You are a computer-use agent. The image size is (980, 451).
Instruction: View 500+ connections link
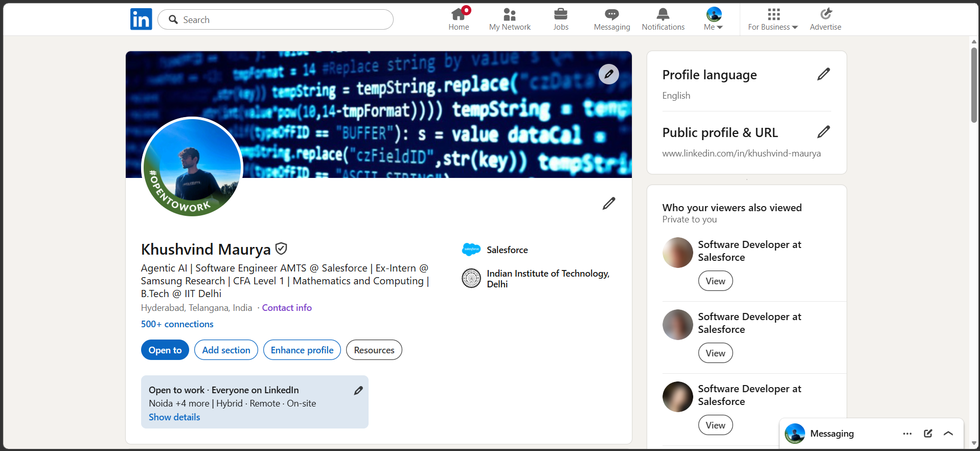pyautogui.click(x=177, y=324)
